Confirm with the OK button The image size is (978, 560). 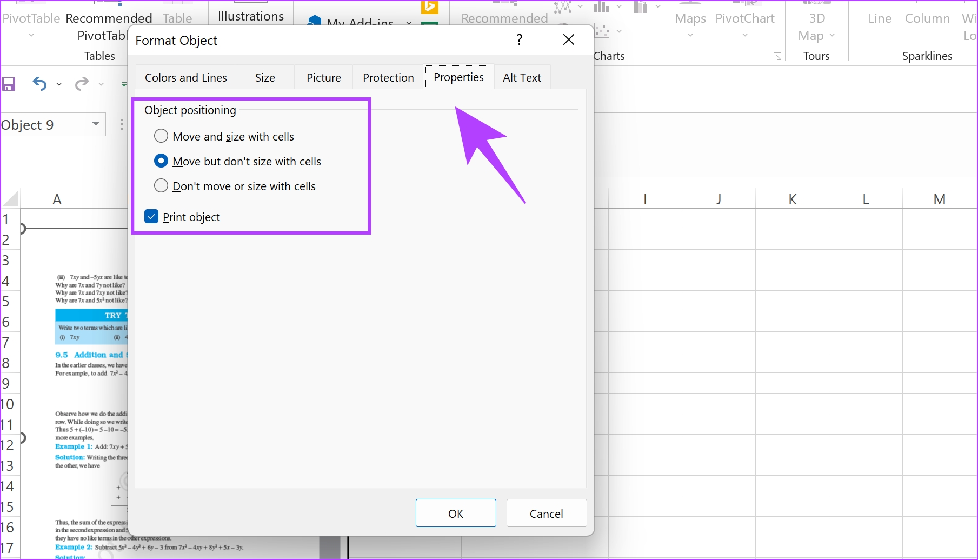456,513
